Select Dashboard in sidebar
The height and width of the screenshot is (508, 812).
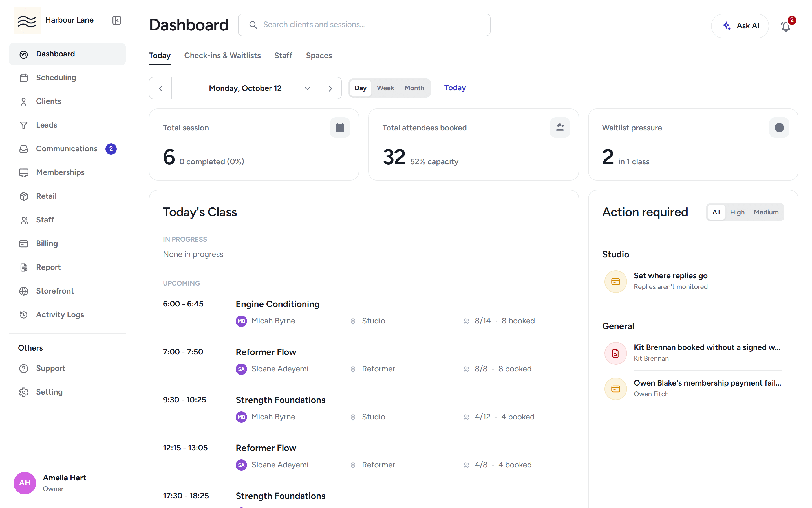[x=67, y=54]
